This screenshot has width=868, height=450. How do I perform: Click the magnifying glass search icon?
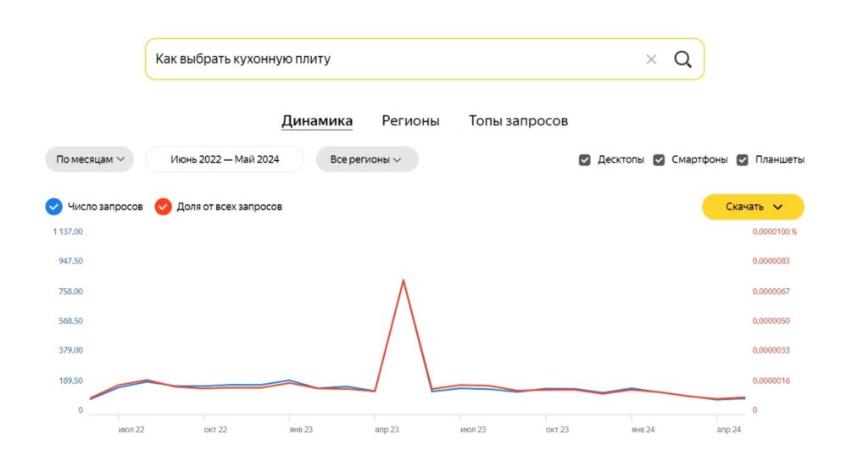pos(682,59)
